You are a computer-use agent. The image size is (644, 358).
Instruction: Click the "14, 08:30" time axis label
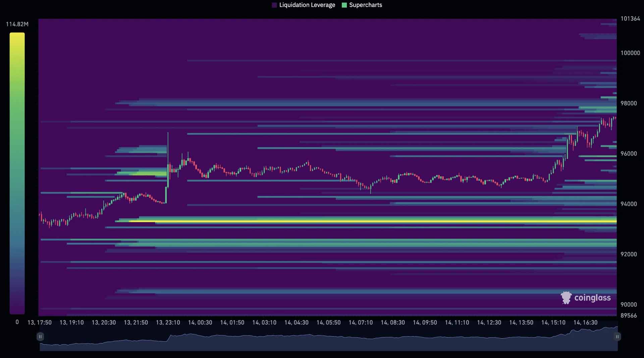[x=393, y=322]
